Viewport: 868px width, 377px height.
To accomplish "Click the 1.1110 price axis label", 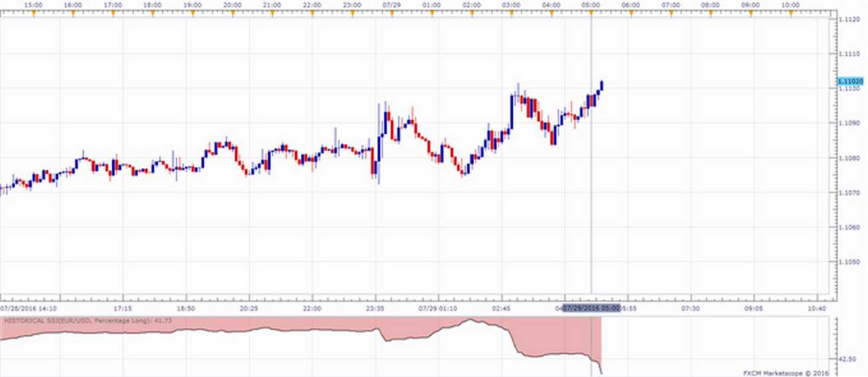I will pos(850,54).
